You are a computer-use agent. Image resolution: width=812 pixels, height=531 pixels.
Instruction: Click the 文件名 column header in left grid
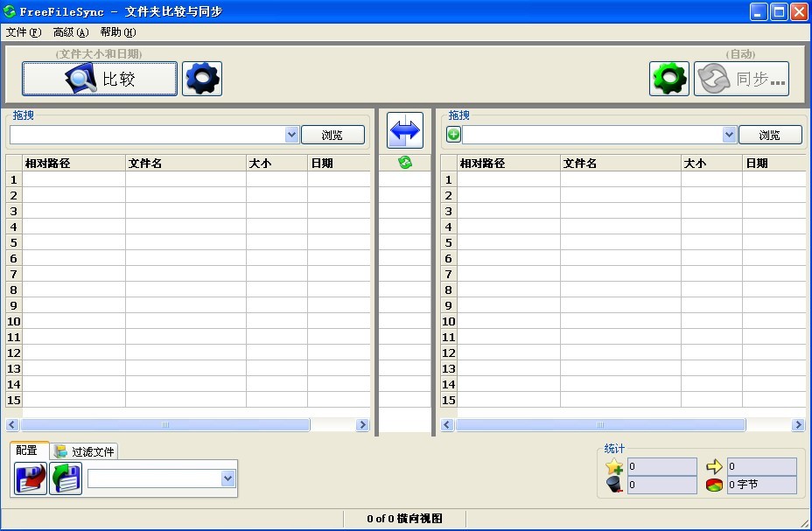click(185, 164)
